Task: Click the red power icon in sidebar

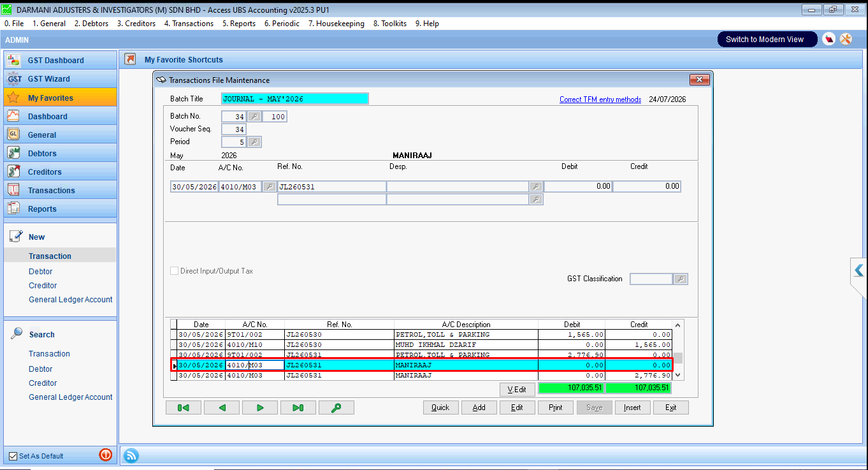Action: pos(106,455)
